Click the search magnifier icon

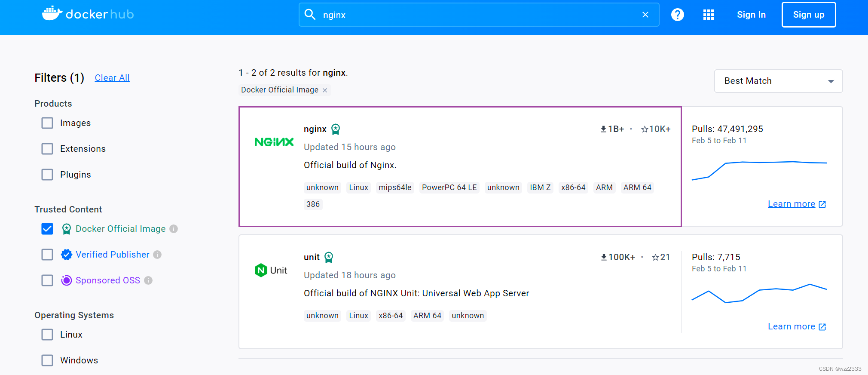pyautogui.click(x=310, y=15)
